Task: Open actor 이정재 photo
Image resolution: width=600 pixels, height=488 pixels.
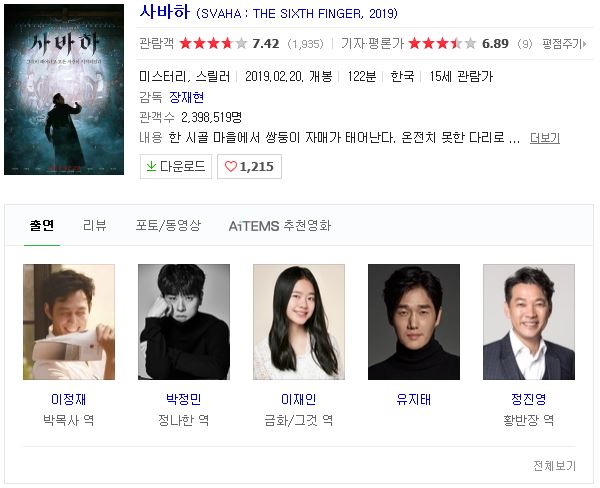Action: tap(69, 322)
